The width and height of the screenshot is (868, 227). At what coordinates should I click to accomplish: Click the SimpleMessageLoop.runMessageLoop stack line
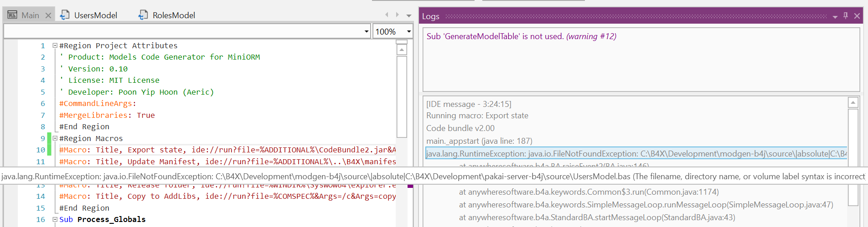[646, 205]
